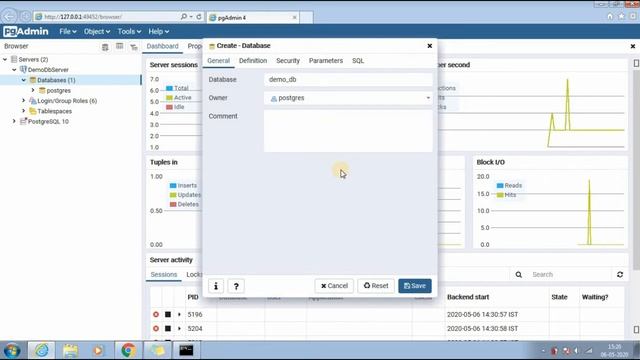640x360 pixels.
Task: Close the dashboard panel with the X
Action: [x=633, y=46]
